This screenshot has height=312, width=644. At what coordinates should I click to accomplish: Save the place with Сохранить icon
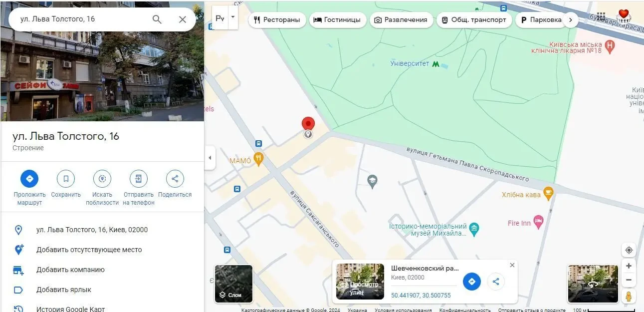(x=66, y=179)
